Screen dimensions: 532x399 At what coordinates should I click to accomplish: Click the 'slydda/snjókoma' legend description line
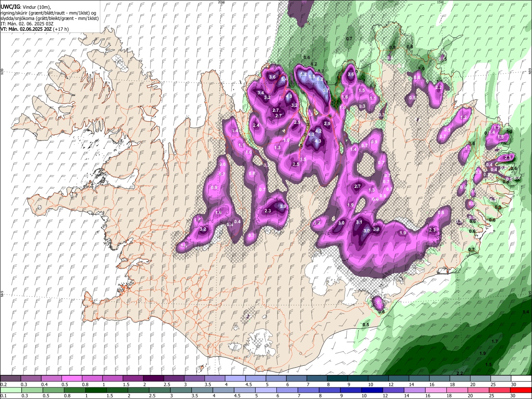(49, 18)
